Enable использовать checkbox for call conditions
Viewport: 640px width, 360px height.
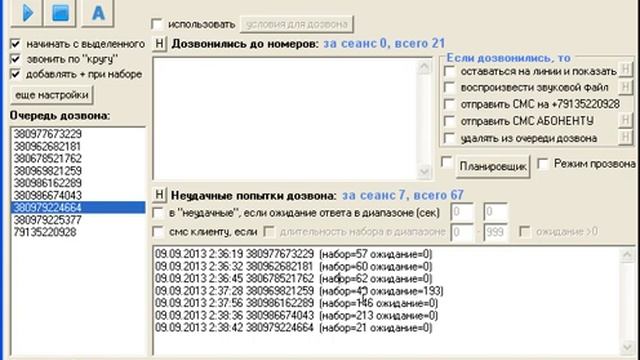pos(157,24)
